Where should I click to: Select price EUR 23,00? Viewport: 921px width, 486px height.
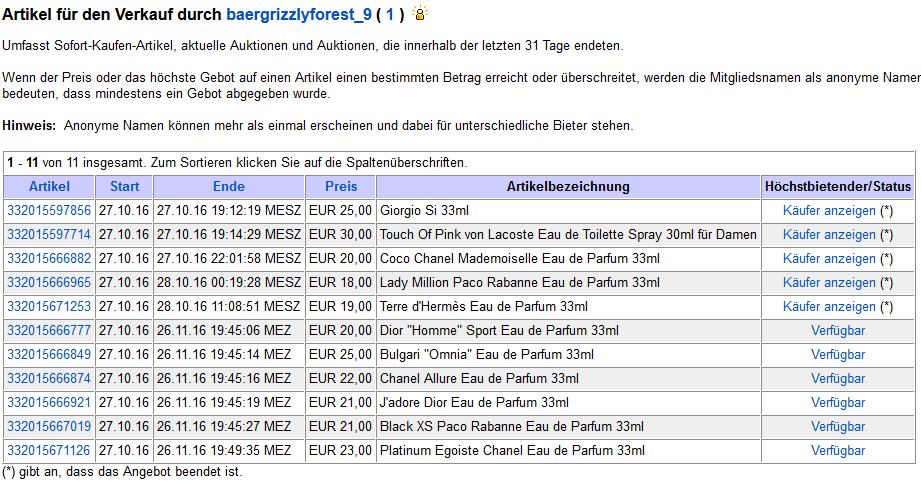coord(340,451)
